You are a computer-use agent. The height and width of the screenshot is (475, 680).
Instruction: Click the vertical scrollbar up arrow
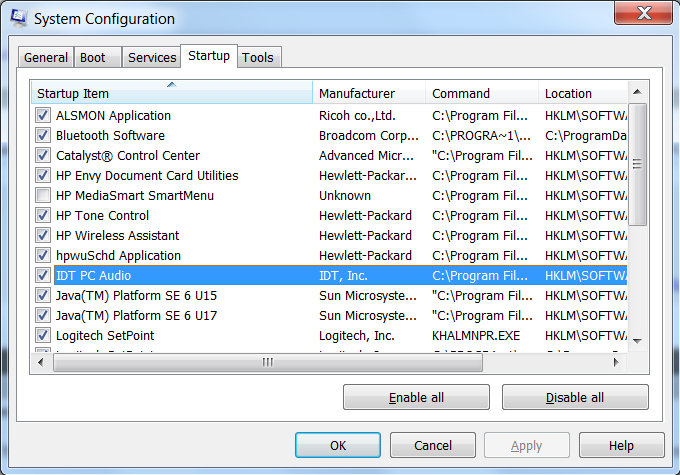[637, 92]
